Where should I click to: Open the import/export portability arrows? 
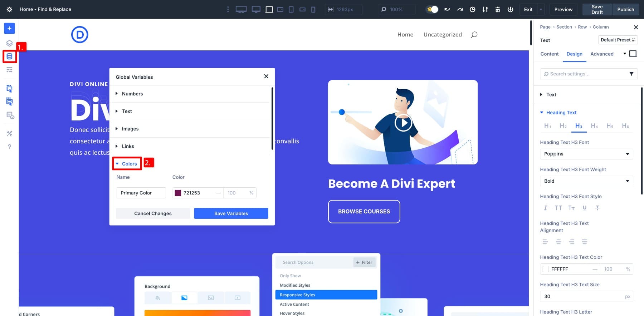coord(485,9)
